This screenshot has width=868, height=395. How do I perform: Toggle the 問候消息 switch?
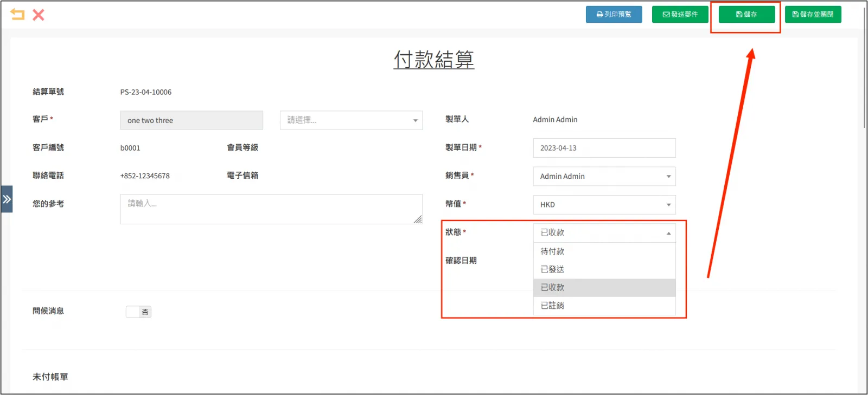(138, 312)
